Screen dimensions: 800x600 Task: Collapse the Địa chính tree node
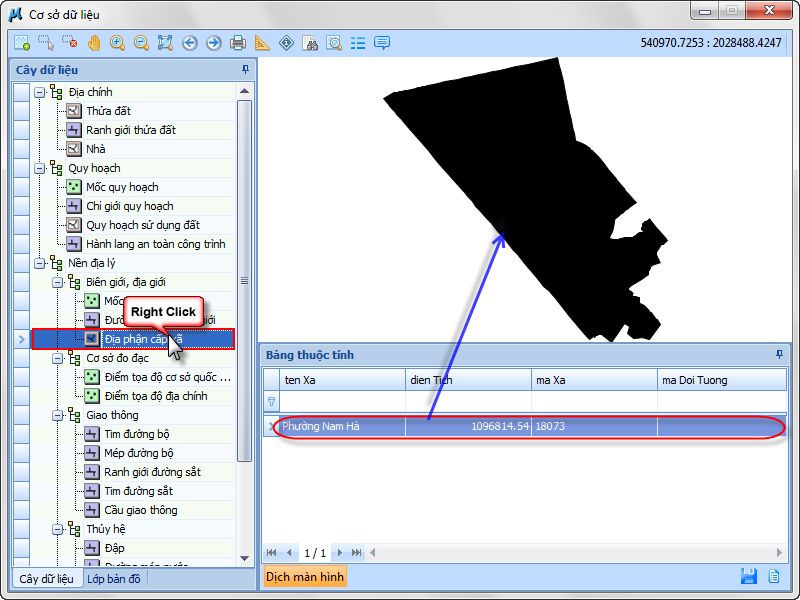(40, 92)
